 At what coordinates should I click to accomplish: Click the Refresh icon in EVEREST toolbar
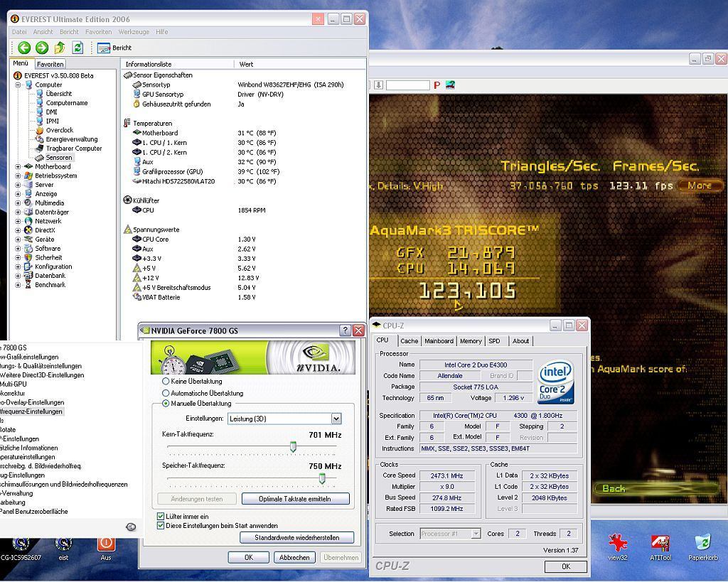pos(77,48)
